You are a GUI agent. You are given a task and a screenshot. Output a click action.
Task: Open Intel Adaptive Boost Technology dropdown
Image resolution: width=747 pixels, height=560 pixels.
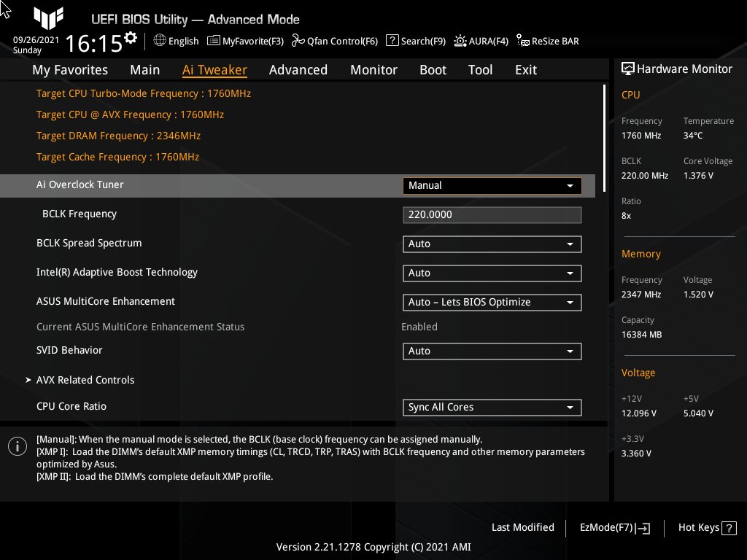pyautogui.click(x=492, y=273)
